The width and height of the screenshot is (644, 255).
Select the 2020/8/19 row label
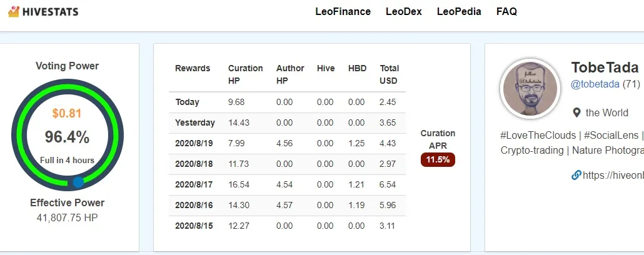click(x=194, y=143)
